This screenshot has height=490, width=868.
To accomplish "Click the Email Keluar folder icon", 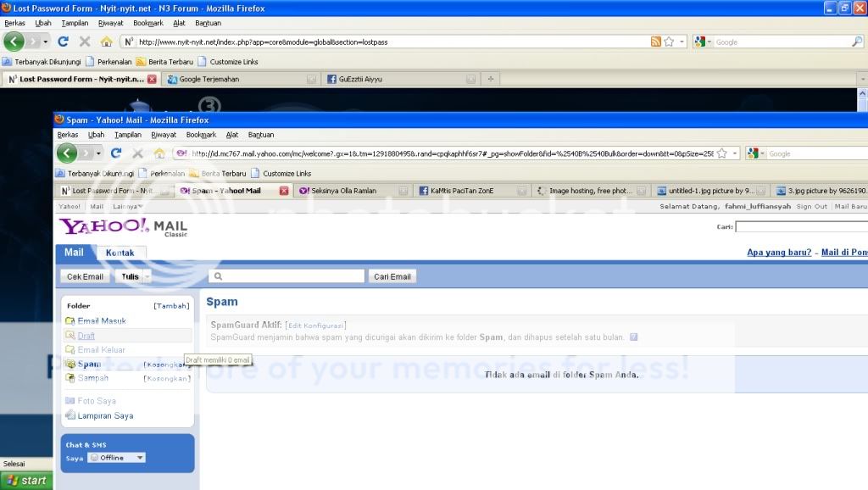I will [x=70, y=349].
